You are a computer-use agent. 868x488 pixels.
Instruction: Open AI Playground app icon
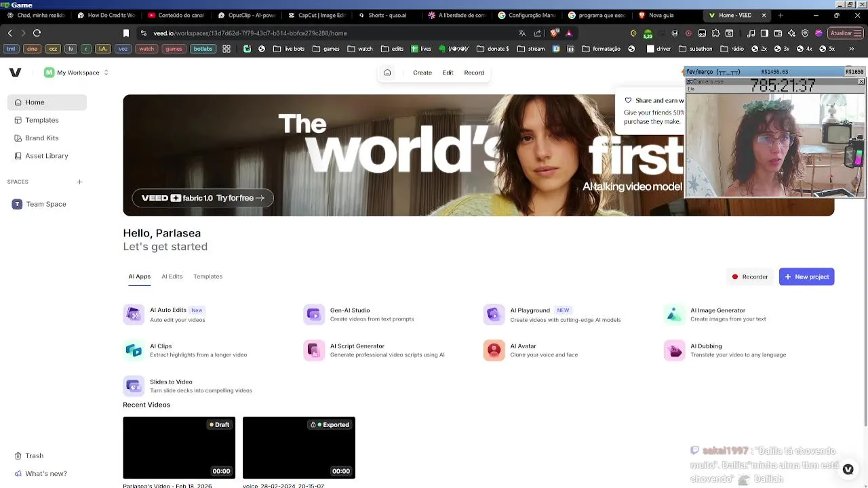click(x=494, y=314)
